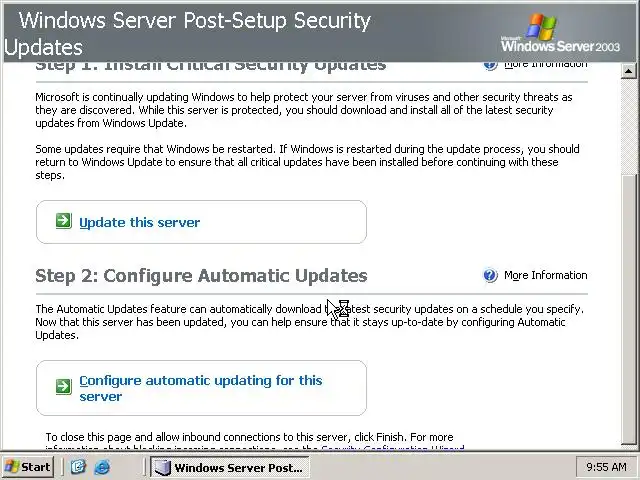Select the Windows Server Post-Setup taskbar button label

[x=238, y=467]
